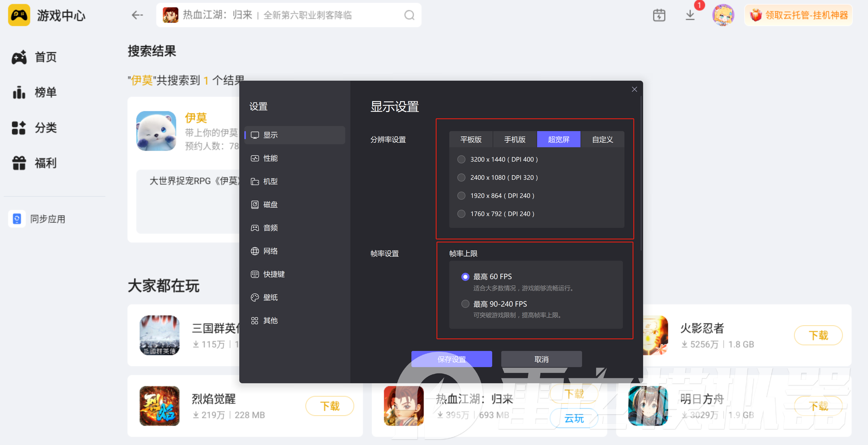This screenshot has width=868, height=445.
Task: Switch to 自定义 resolution tab
Action: click(602, 139)
